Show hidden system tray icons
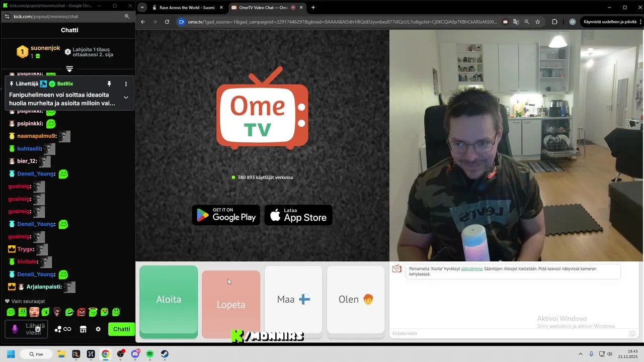The image size is (644, 362). tap(580, 354)
